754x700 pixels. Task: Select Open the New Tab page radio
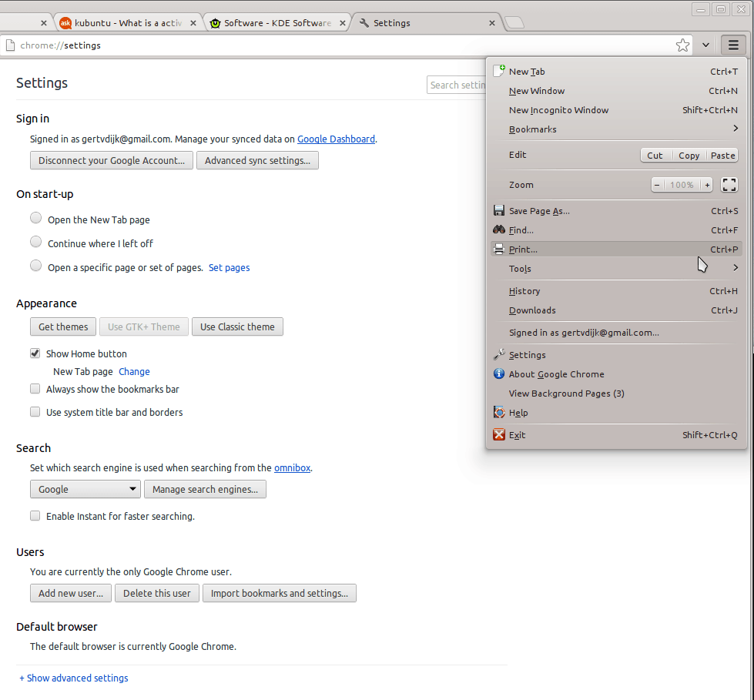tap(35, 218)
